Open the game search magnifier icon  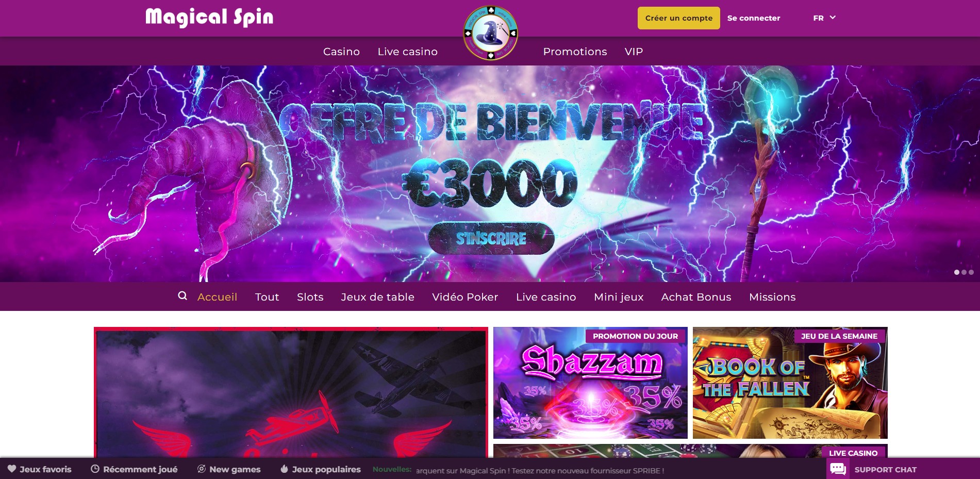pos(182,296)
